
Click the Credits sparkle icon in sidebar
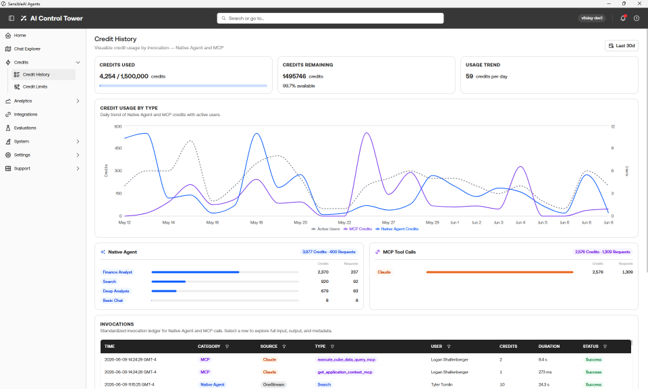[x=8, y=62]
